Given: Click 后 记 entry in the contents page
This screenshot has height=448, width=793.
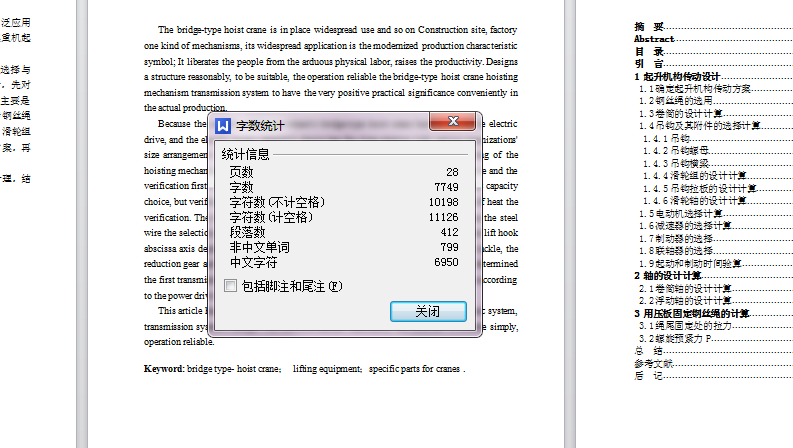Looking at the screenshot, I should pos(713,376).
